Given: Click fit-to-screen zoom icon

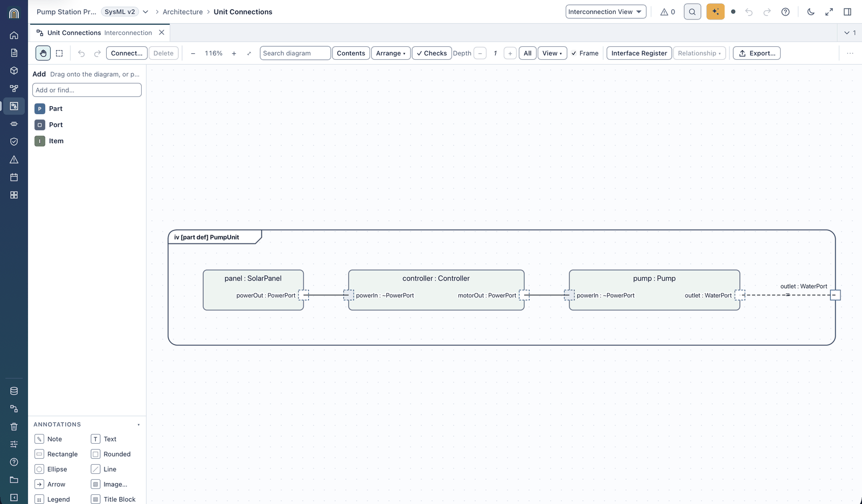Looking at the screenshot, I should 249,53.
